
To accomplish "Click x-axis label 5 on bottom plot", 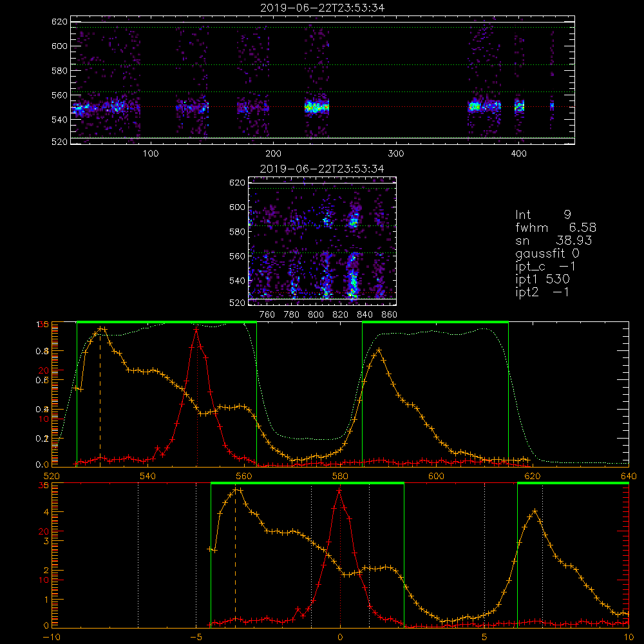I will click(x=485, y=637).
